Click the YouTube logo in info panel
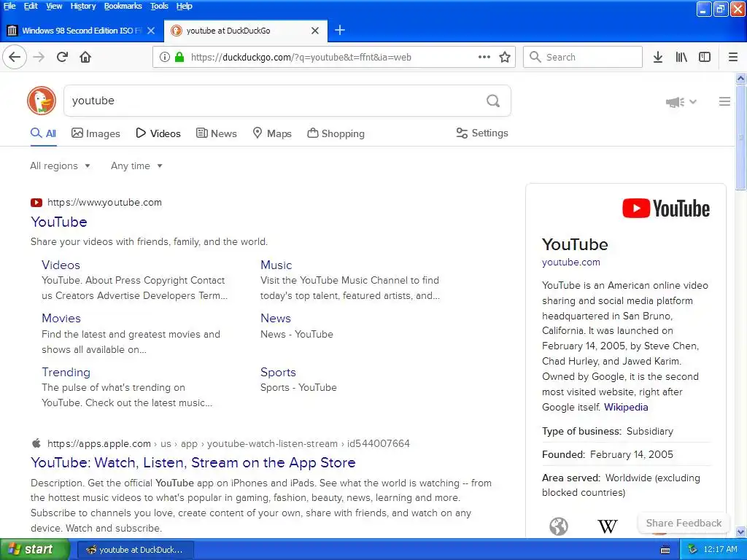This screenshot has height=560, width=747. (x=666, y=209)
